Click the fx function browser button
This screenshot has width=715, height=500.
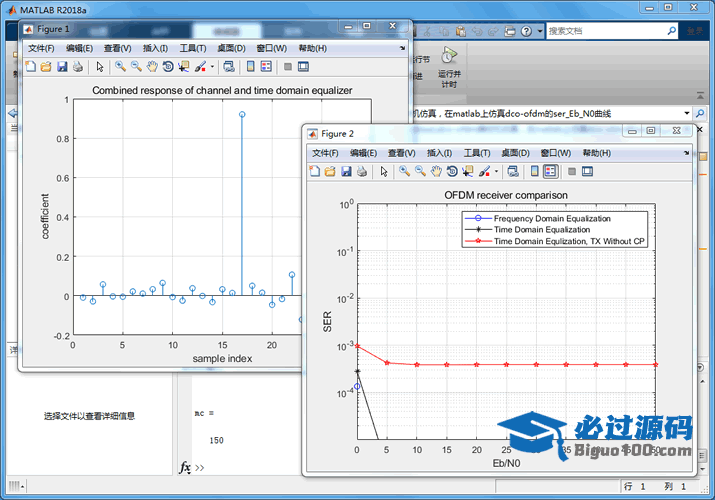click(x=185, y=467)
